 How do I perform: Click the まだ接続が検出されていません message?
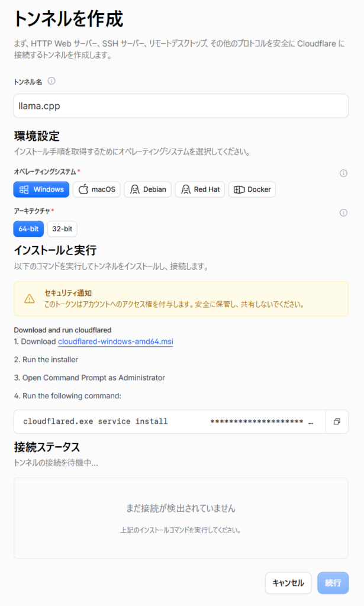point(181,508)
